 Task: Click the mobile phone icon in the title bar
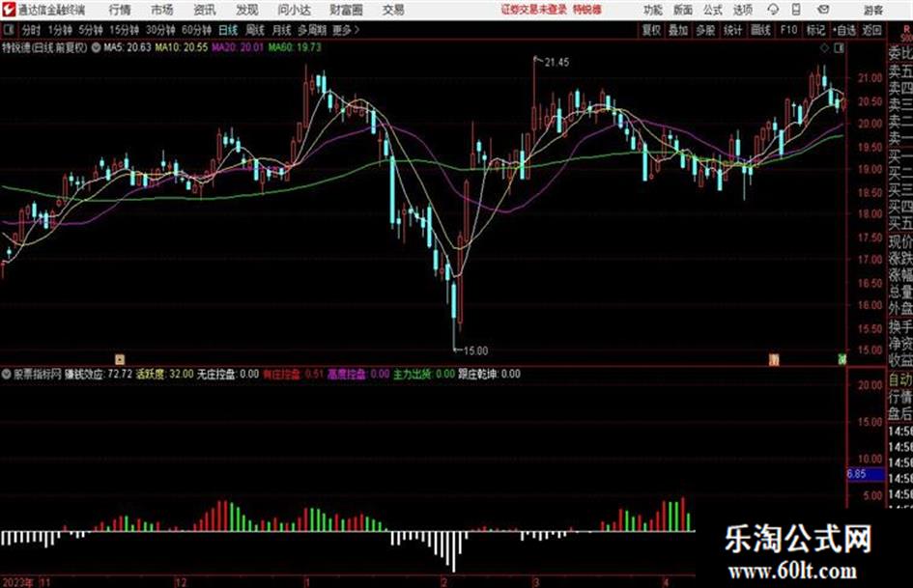[x=796, y=10]
